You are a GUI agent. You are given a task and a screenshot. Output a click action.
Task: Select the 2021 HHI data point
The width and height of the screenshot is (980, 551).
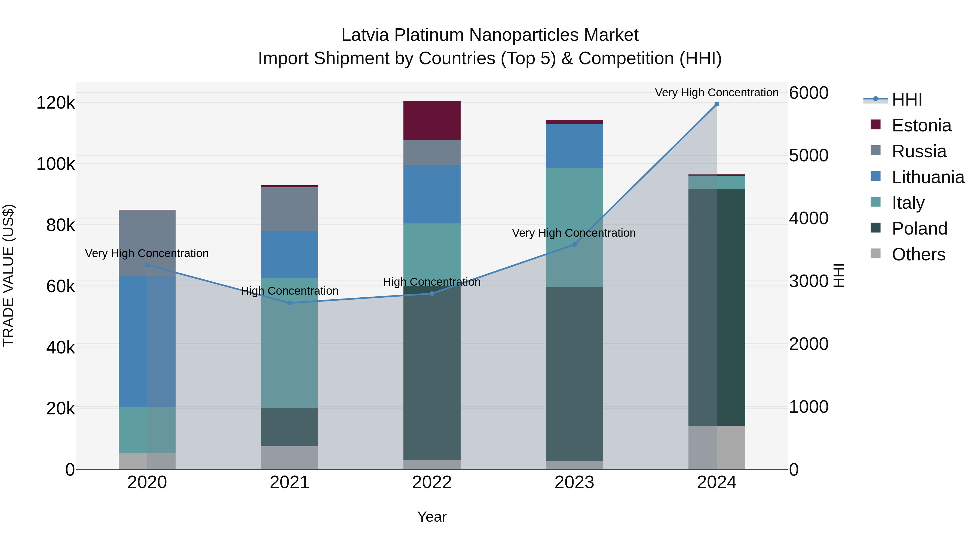tap(290, 303)
